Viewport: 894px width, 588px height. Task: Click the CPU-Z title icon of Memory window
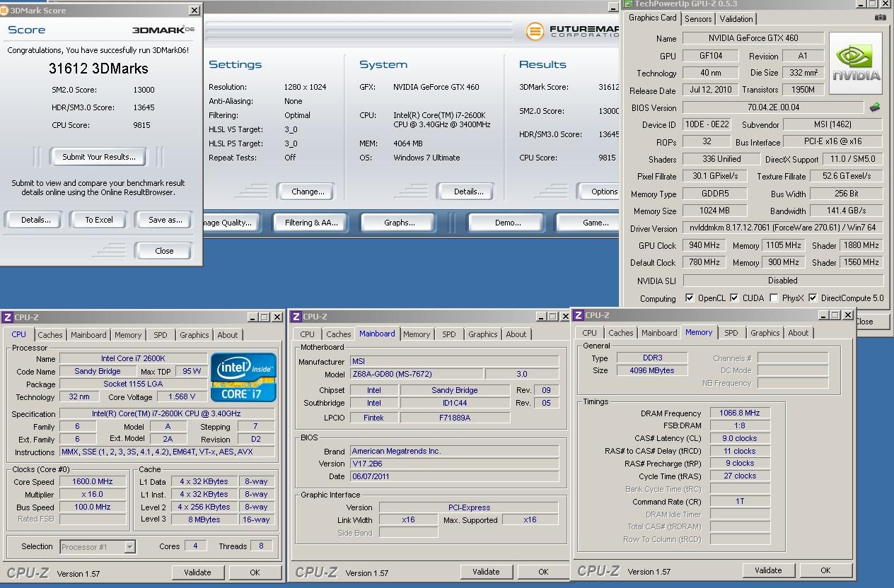(x=579, y=315)
